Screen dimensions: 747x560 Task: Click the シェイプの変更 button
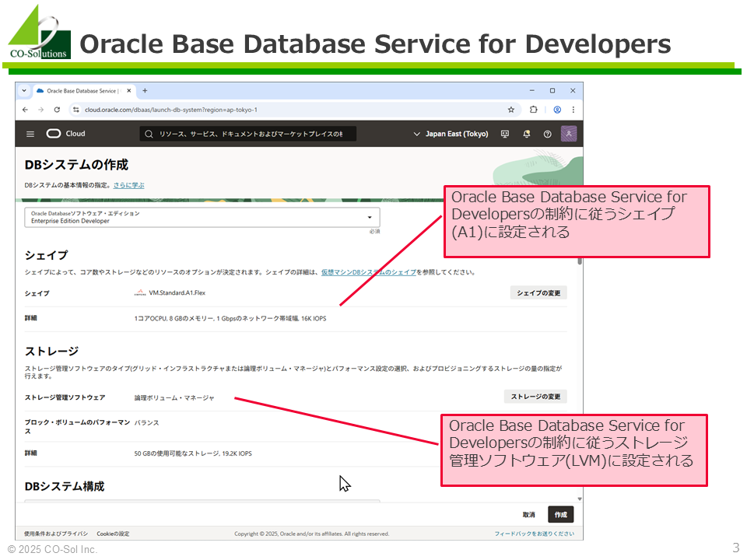point(538,293)
